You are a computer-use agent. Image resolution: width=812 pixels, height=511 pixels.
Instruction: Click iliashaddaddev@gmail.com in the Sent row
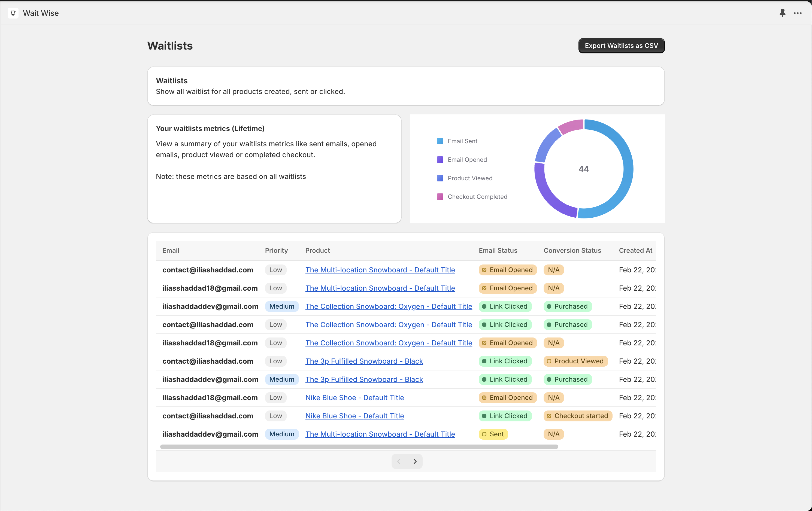pos(210,434)
